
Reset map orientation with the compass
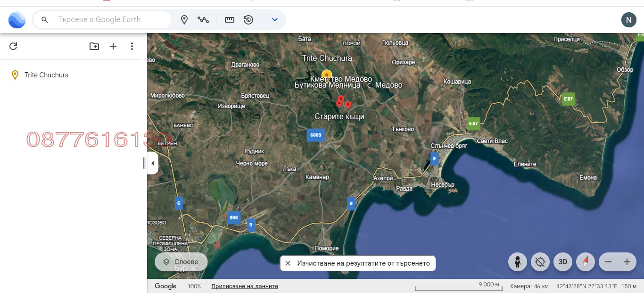(586, 261)
